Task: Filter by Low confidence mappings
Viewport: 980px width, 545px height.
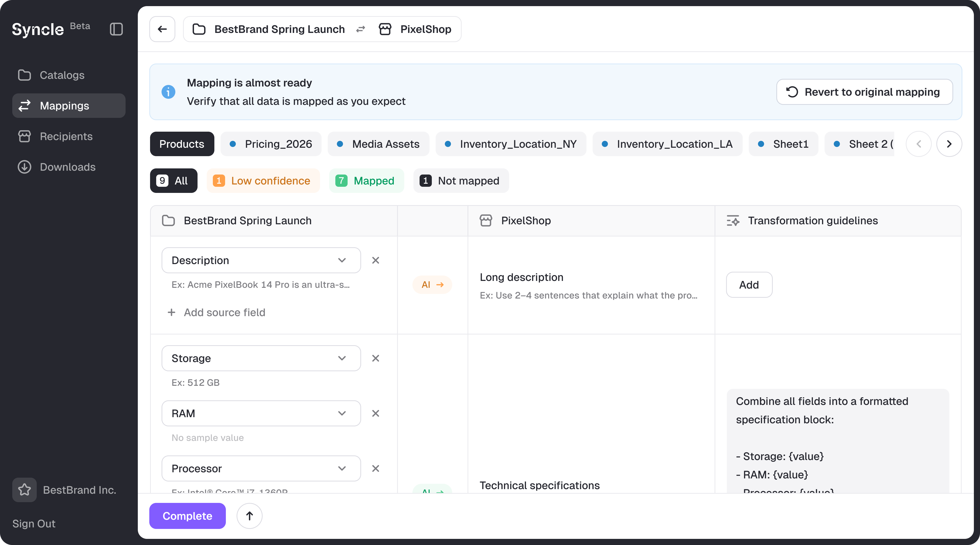Action: click(x=263, y=181)
